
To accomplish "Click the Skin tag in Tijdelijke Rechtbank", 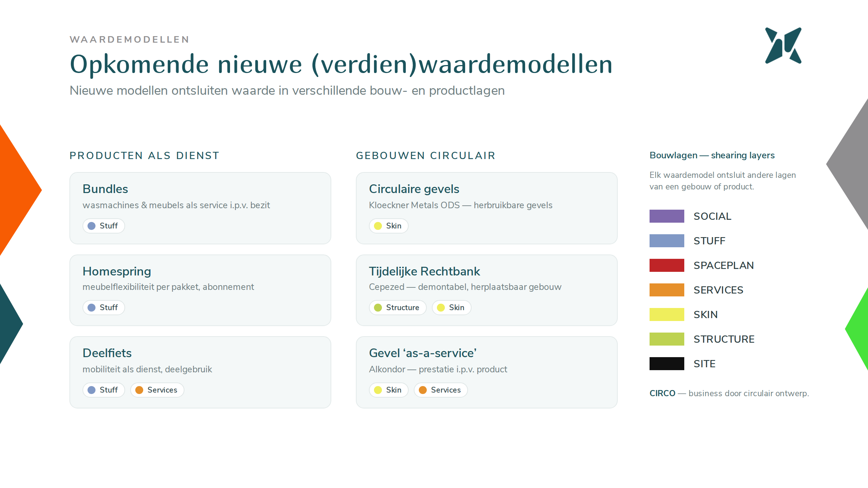I will 452,308.
